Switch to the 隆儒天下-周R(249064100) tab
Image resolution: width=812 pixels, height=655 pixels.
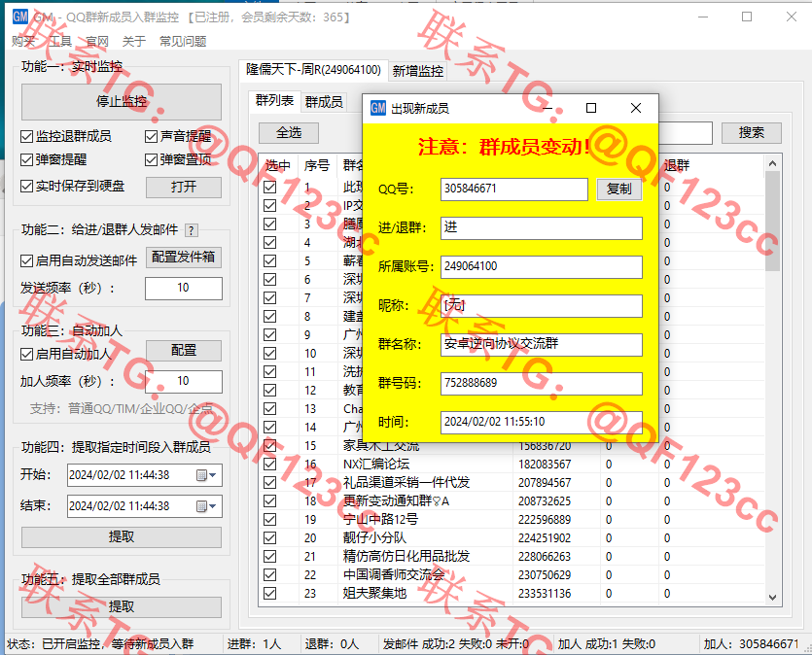pos(313,70)
